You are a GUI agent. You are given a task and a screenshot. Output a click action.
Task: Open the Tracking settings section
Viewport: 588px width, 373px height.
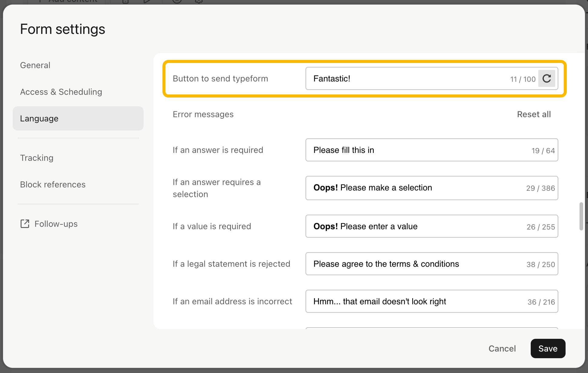pyautogui.click(x=37, y=158)
